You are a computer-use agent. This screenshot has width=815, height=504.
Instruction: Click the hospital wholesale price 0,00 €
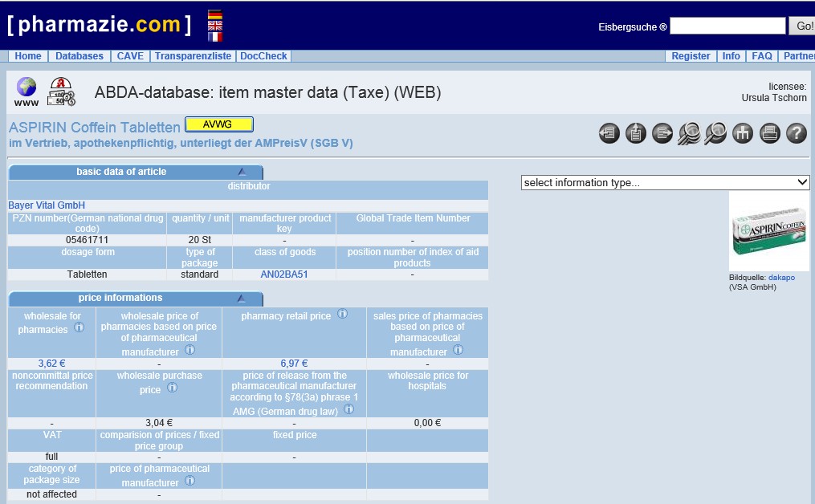pyautogui.click(x=427, y=423)
